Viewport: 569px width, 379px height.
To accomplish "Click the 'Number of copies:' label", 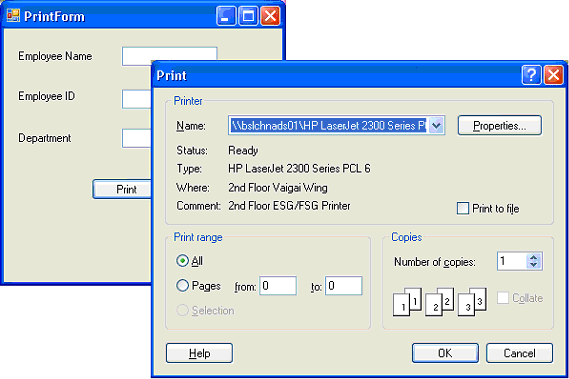I will [x=435, y=262].
